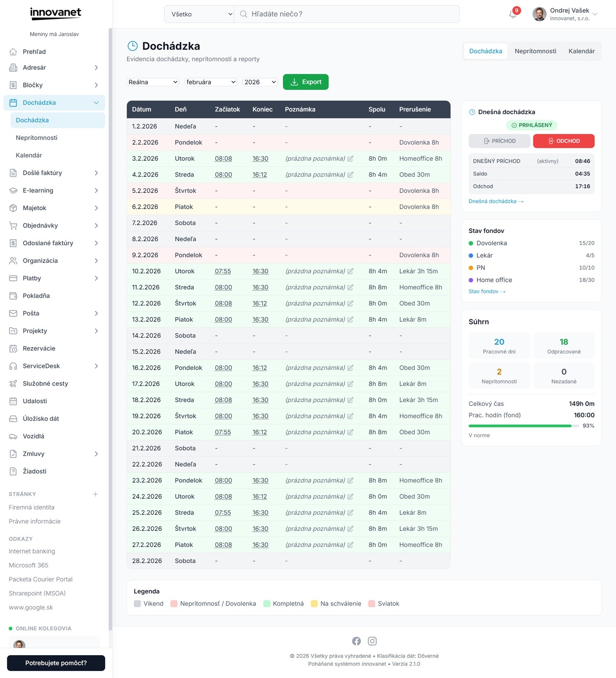Select the Dochádzka top tab

pyautogui.click(x=486, y=51)
